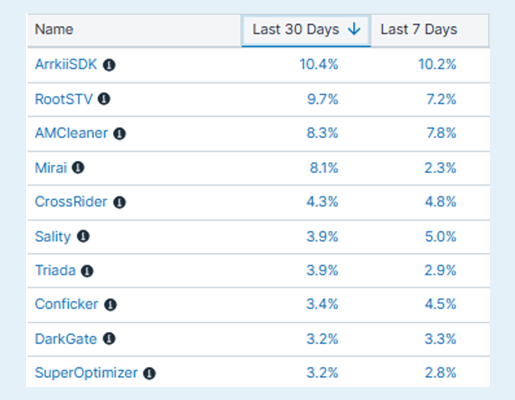Screen dimensions: 515x400
Task: Select the SuperOptimizer name link
Action: point(86,373)
